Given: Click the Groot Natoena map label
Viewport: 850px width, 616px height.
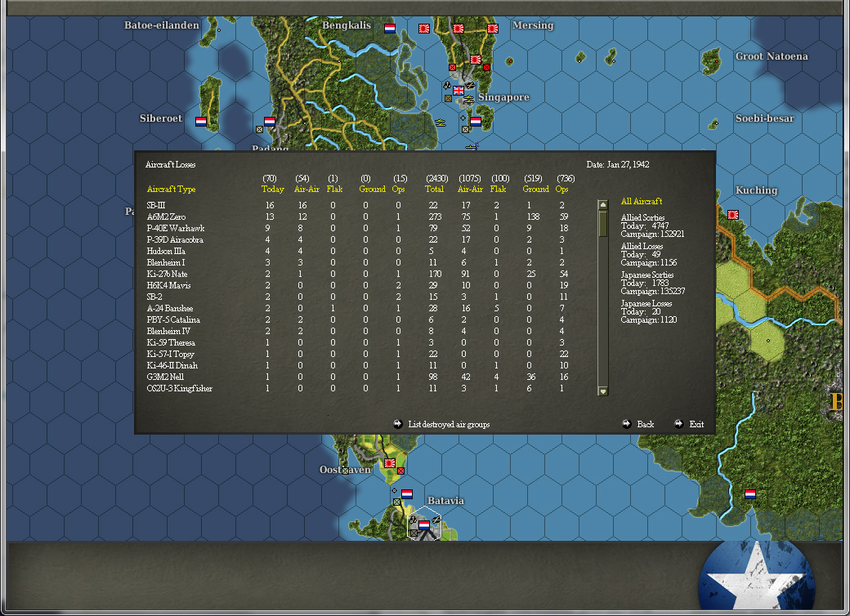Looking at the screenshot, I should [x=772, y=56].
